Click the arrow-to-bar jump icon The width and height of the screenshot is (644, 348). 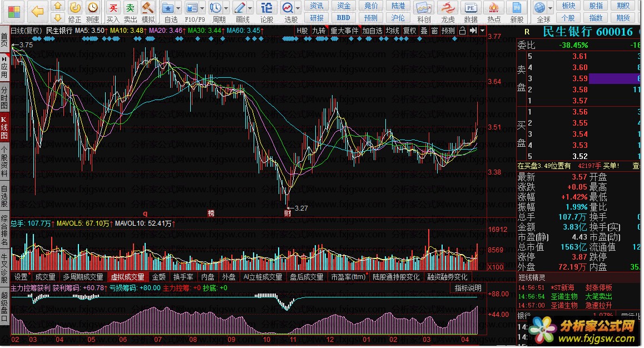(473, 31)
